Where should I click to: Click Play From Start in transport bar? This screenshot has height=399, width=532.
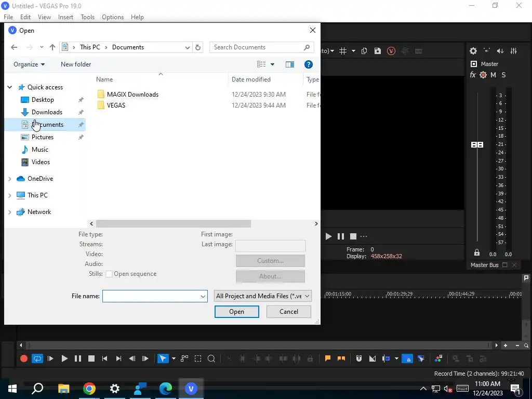click(x=50, y=358)
